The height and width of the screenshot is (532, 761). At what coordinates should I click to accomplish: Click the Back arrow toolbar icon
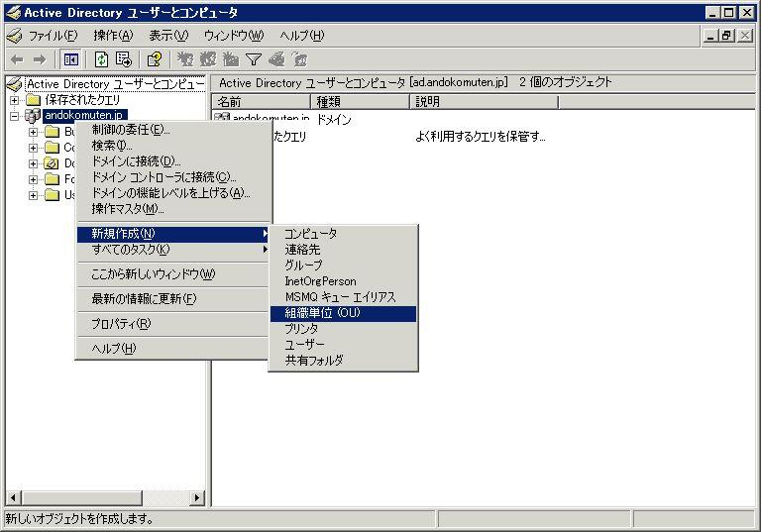click(17, 59)
